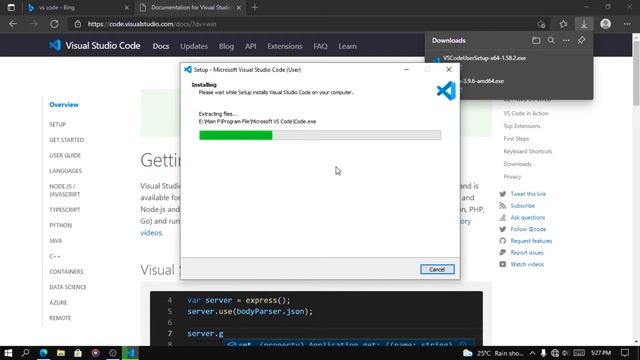The height and width of the screenshot is (360, 640).
Task: Pin the Downloads panel
Action: pos(581,40)
